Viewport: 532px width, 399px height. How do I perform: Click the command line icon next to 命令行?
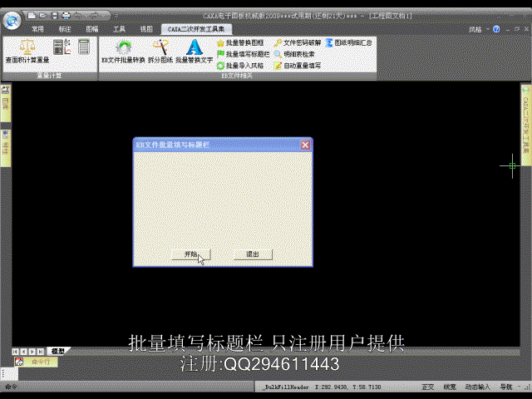point(19,362)
